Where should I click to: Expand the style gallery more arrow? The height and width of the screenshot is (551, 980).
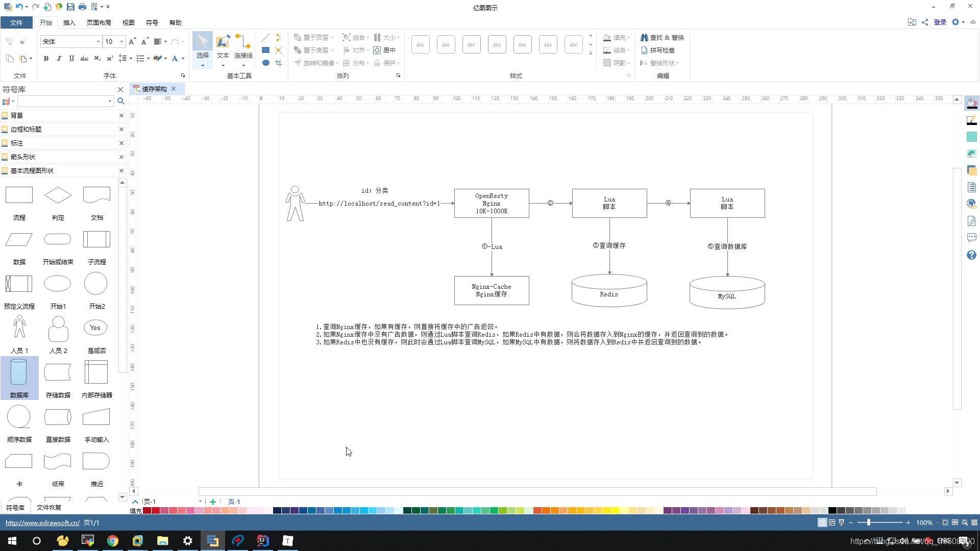pos(591,53)
